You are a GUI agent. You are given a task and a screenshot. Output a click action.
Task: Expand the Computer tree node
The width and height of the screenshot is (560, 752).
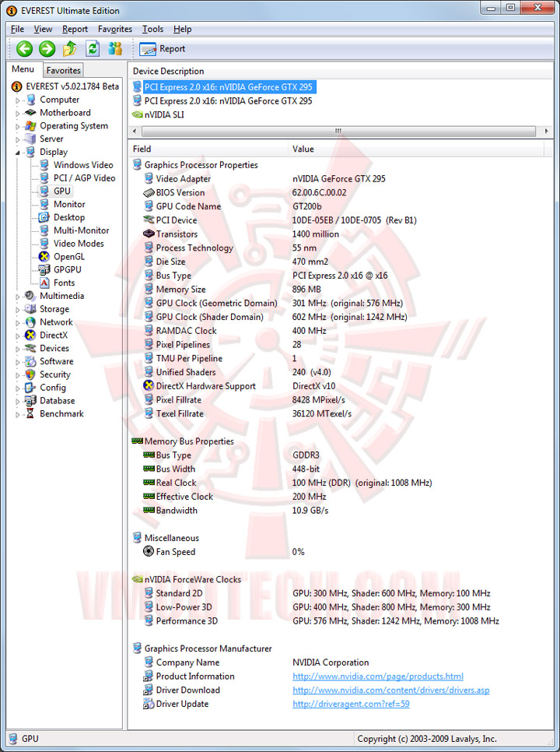point(18,100)
